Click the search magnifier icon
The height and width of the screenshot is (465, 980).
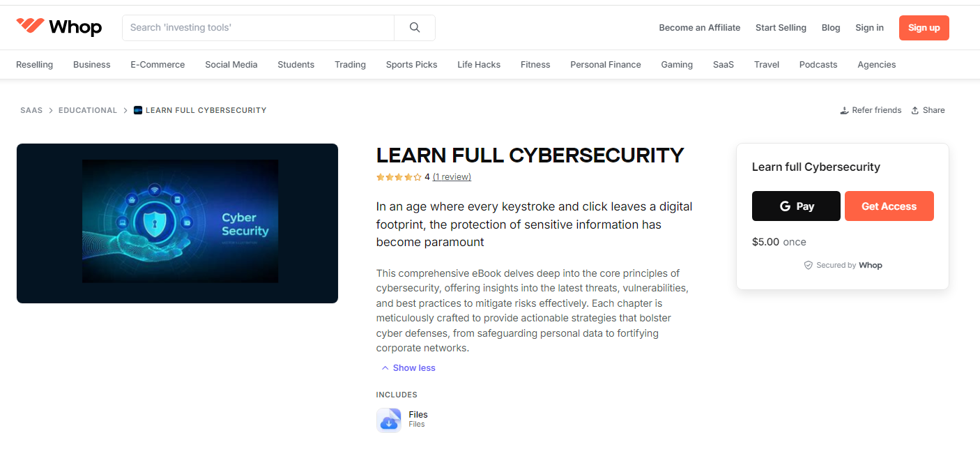coord(415,27)
